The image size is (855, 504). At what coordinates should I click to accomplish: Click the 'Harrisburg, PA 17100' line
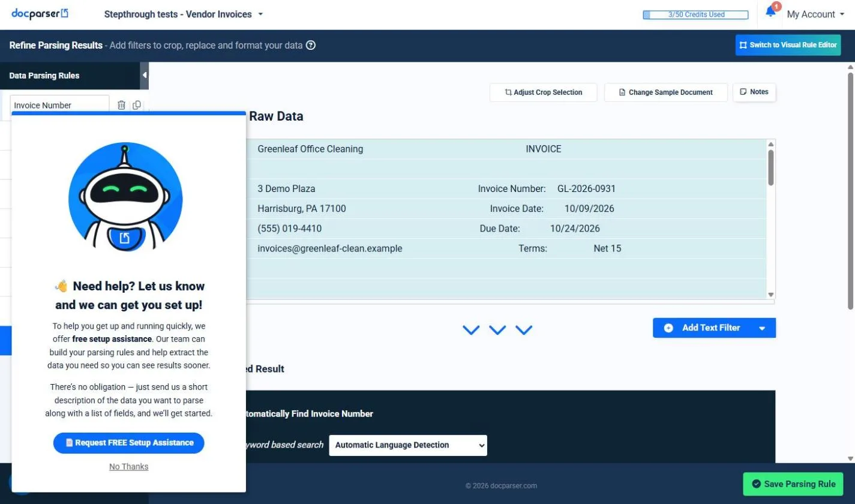point(302,209)
